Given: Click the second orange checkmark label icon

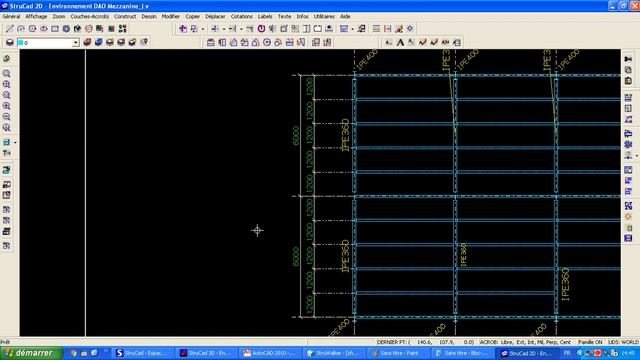Looking at the screenshot, I should pos(434,42).
